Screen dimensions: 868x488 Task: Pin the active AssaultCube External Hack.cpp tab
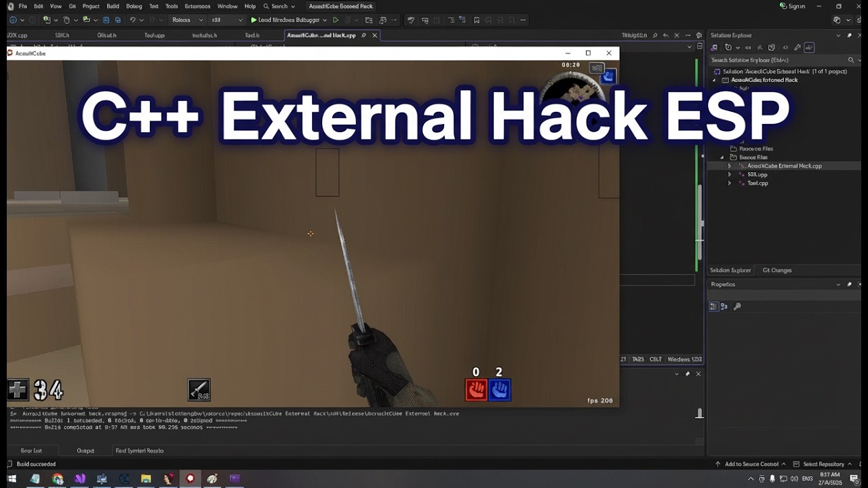pyautogui.click(x=364, y=35)
